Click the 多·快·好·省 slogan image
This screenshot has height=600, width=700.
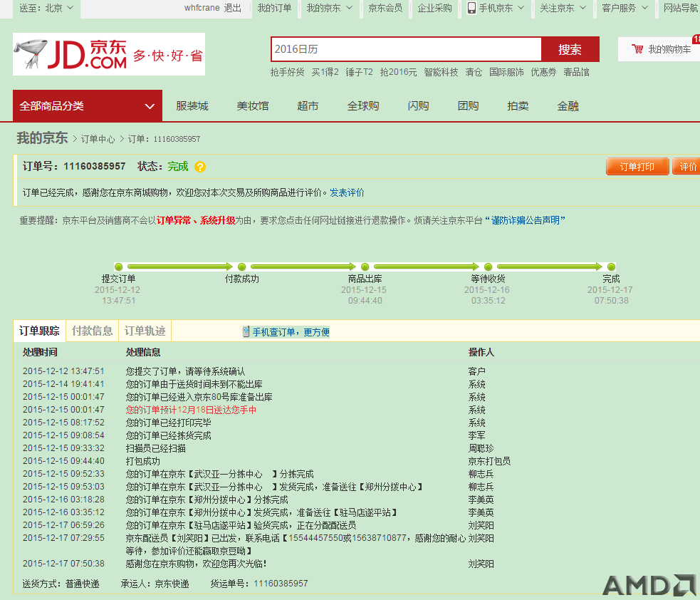pyautogui.click(x=168, y=56)
